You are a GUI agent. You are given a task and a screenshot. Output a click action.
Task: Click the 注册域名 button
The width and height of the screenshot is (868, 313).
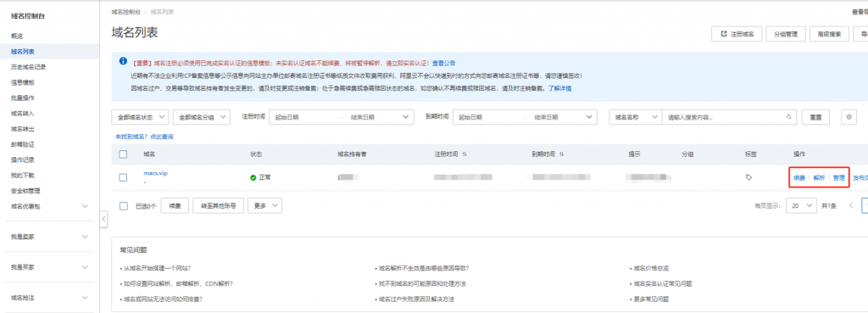tap(737, 34)
